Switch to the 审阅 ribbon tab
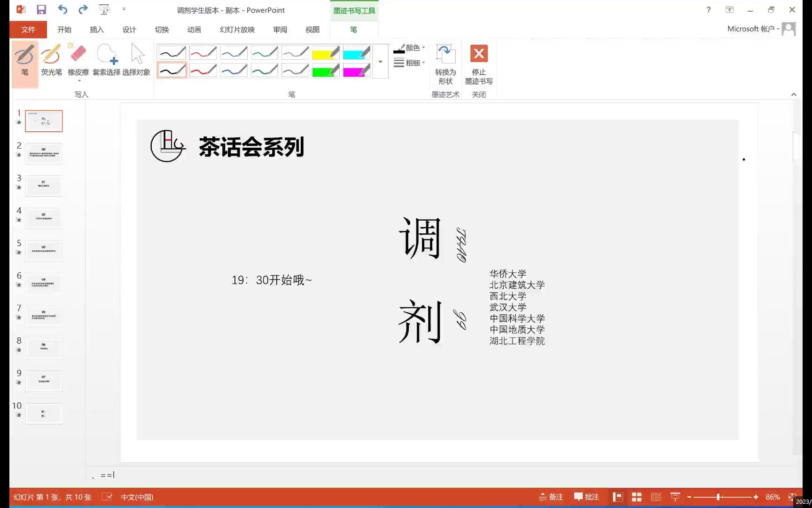The image size is (812, 508). coord(280,29)
